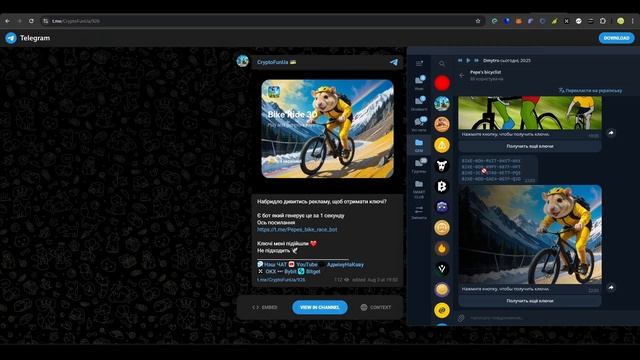
Task: Select the SMART CLUB chat folder
Action: click(419, 189)
